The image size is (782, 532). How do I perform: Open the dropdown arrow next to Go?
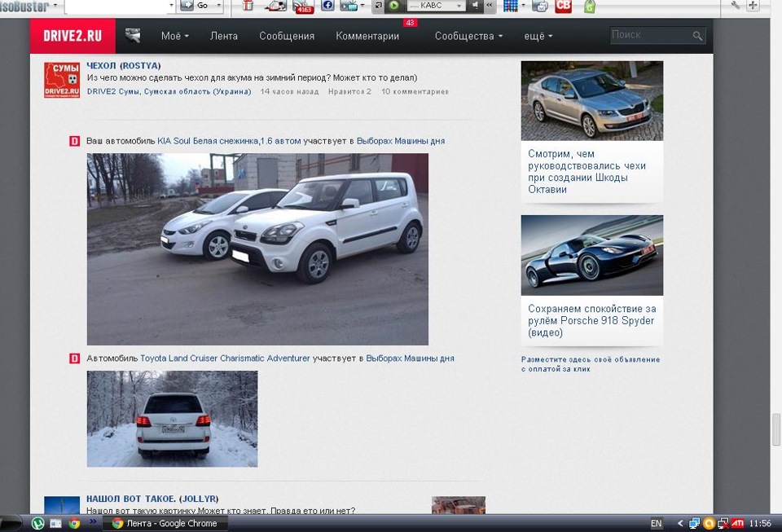coord(219,6)
